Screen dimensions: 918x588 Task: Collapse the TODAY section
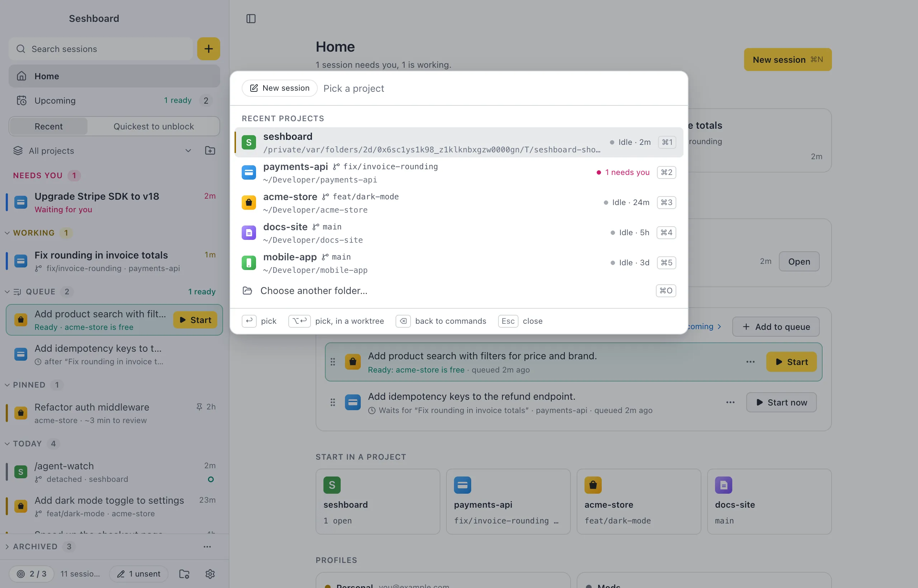coord(7,443)
